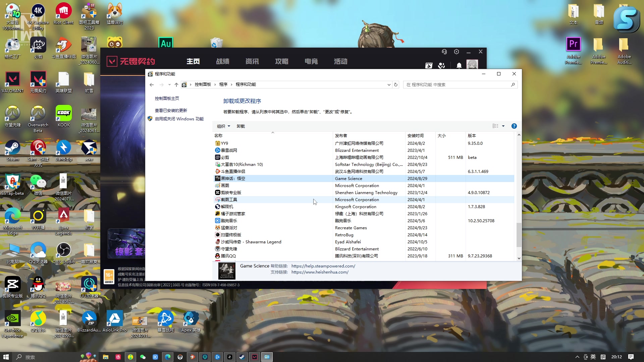Click the refresh icon in address bar
The width and height of the screenshot is (644, 362).
[396, 85]
